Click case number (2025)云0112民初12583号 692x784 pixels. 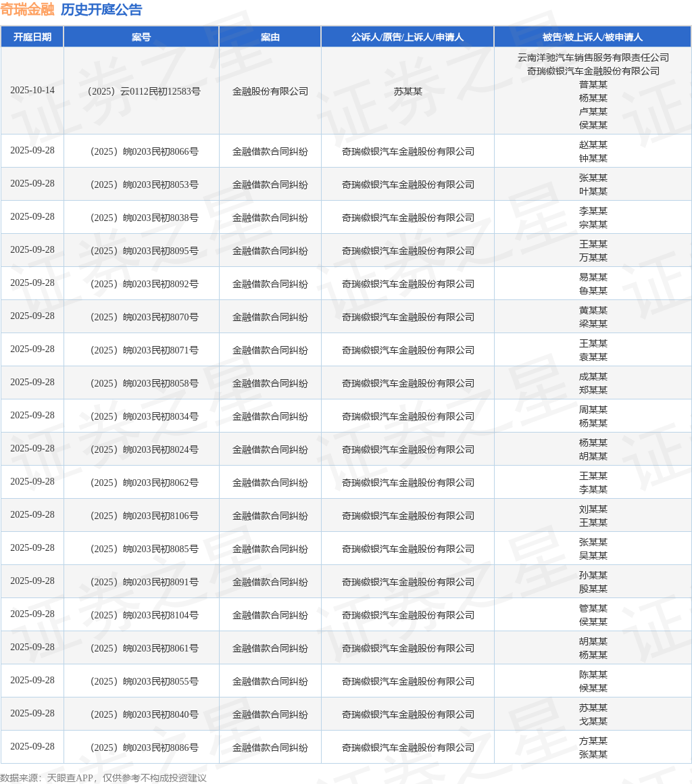pyautogui.click(x=141, y=91)
